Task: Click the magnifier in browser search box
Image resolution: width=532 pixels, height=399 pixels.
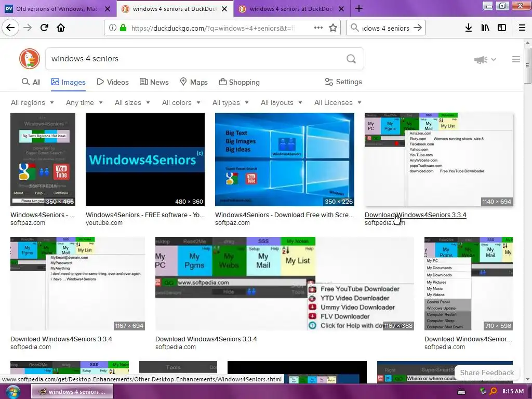Action: [354, 28]
